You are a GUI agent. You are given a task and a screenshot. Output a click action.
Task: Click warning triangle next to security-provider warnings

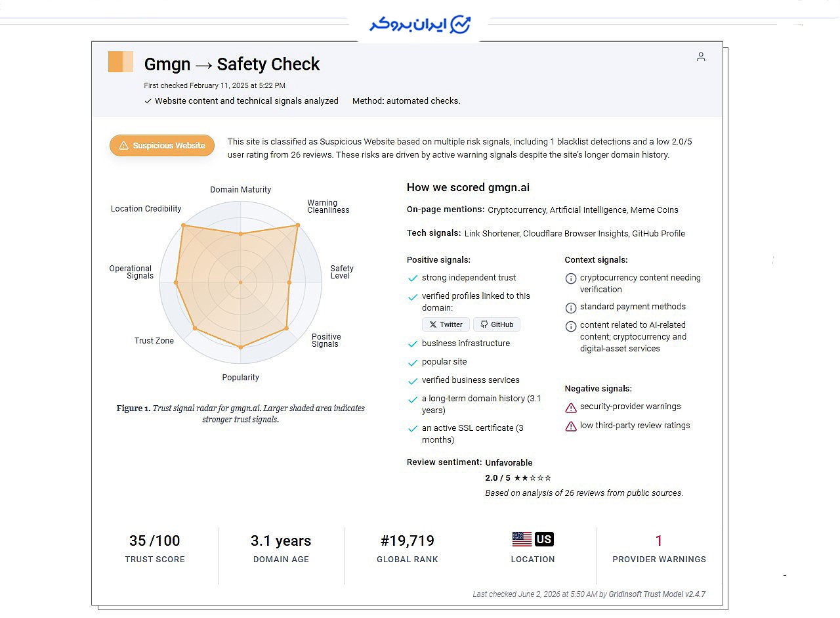click(x=571, y=408)
